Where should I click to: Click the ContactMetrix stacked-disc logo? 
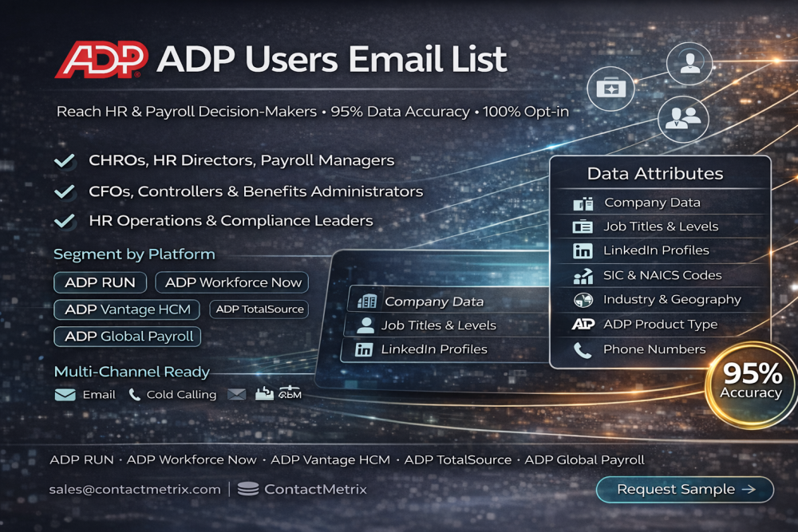(248, 489)
